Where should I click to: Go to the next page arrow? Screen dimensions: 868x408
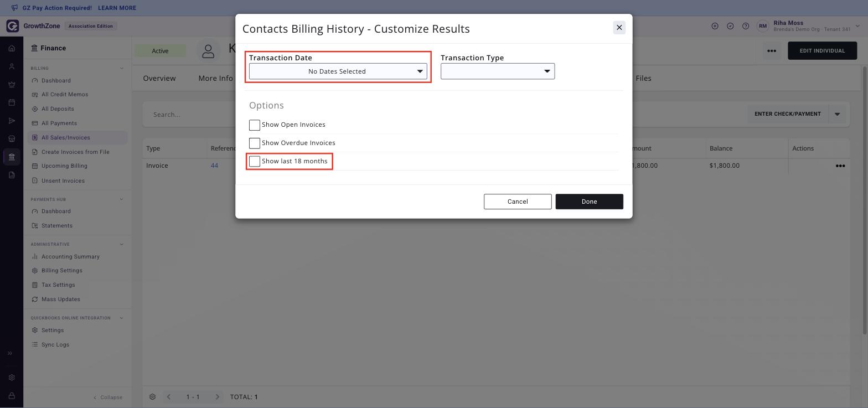pyautogui.click(x=217, y=397)
